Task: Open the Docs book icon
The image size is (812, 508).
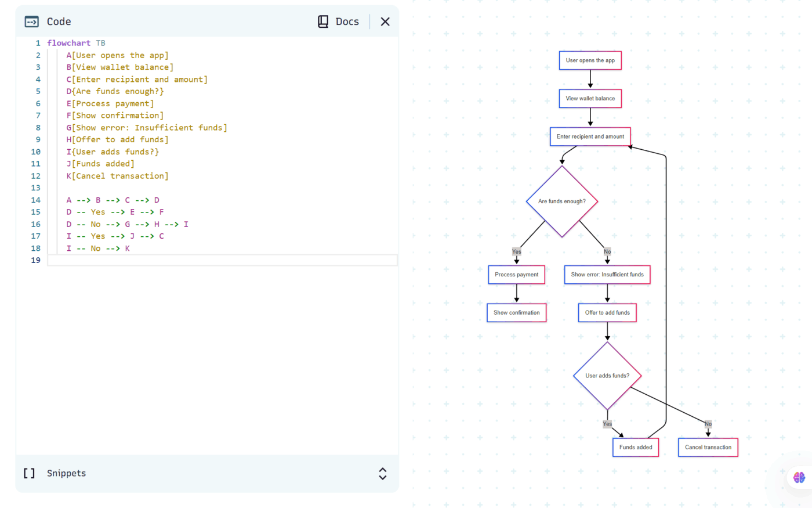Action: [x=323, y=21]
